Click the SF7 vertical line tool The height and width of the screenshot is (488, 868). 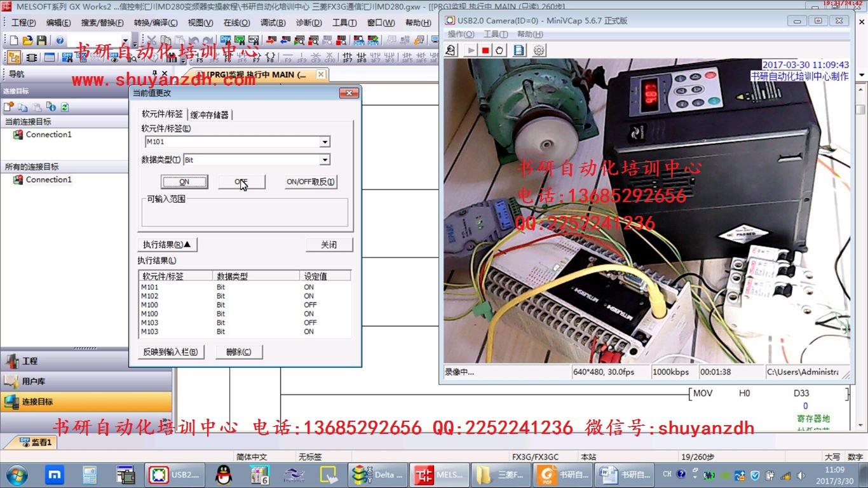point(348,57)
